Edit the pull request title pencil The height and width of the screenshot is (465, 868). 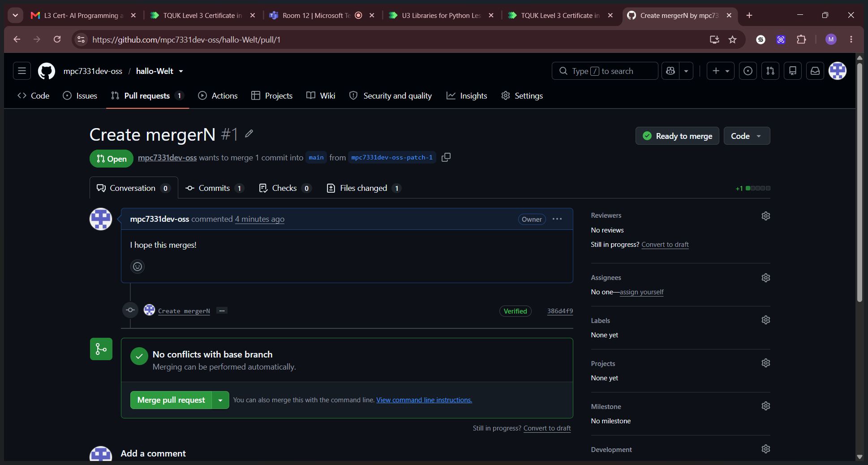[x=249, y=134]
